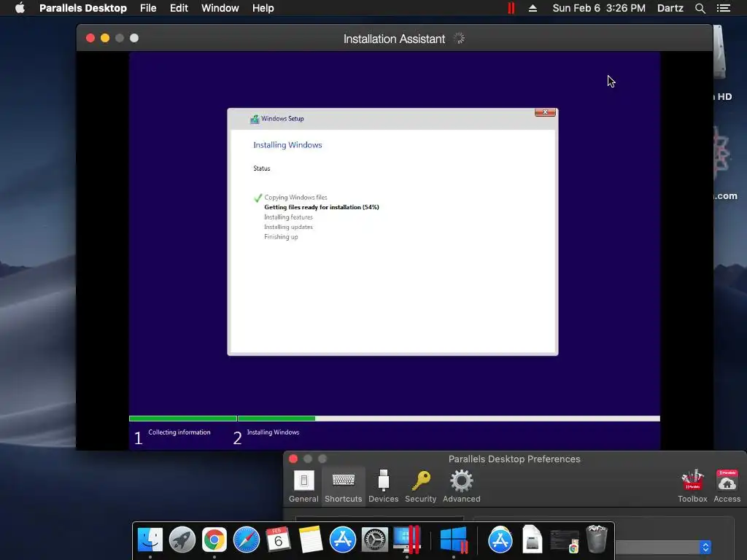This screenshot has height=560, width=747.
Task: Open Notification Center list icon
Action: [724, 8]
